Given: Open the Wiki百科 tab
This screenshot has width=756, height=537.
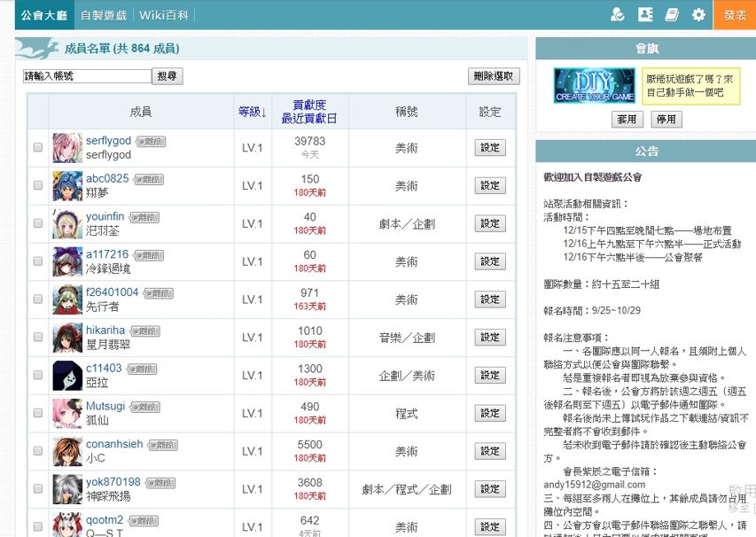Looking at the screenshot, I should pos(164,15).
